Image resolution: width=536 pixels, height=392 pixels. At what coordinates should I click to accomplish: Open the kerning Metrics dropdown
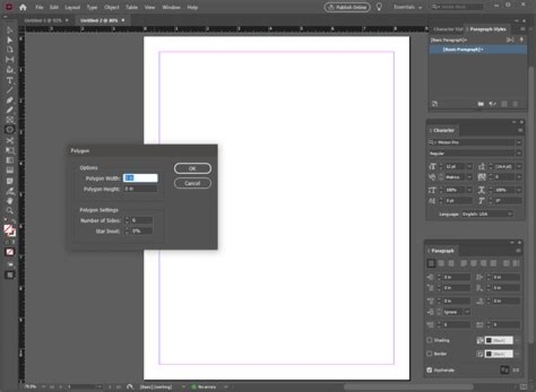469,177
